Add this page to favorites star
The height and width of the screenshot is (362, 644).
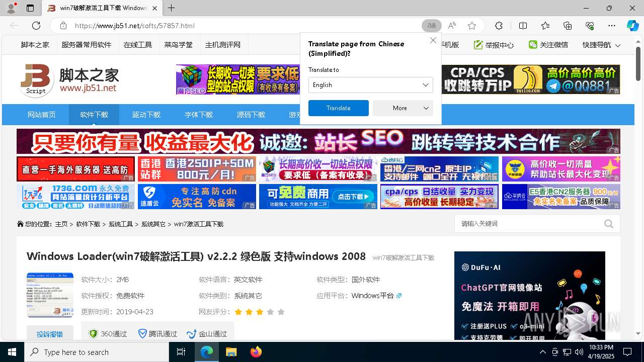(472, 26)
